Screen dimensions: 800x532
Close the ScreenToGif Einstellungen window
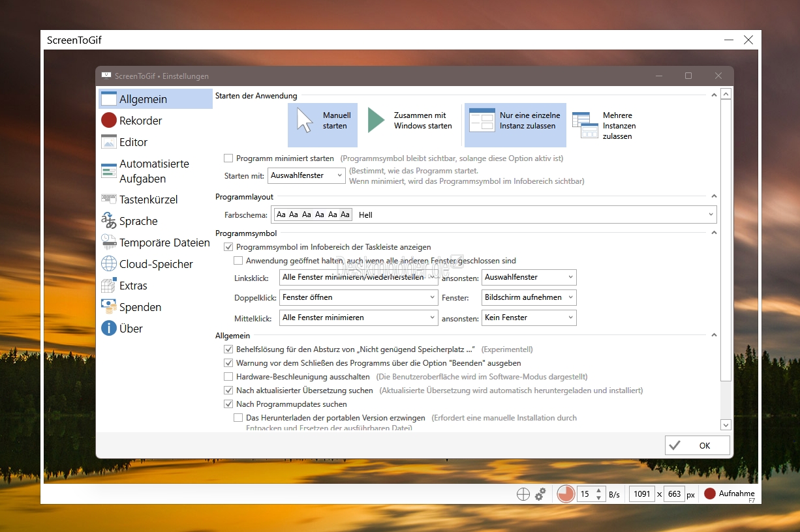coord(718,76)
